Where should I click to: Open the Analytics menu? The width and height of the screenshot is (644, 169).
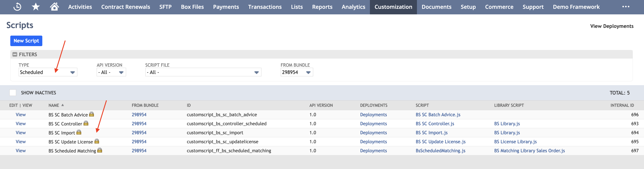353,7
